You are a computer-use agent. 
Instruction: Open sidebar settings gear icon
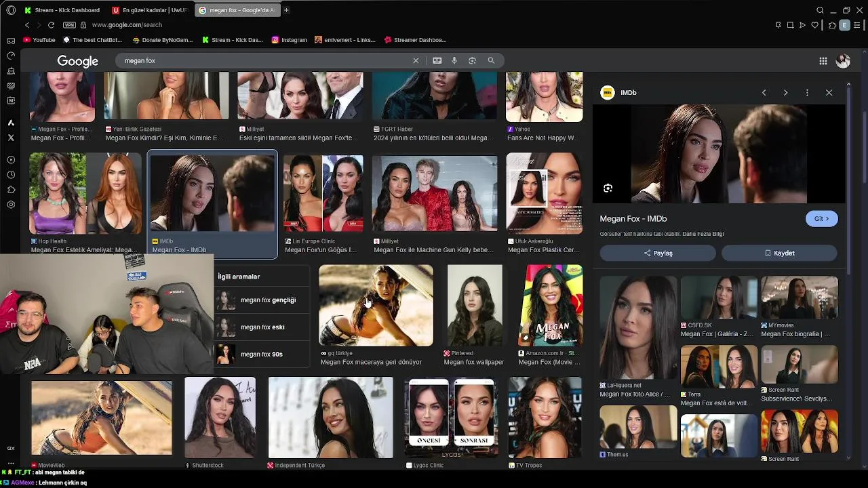point(11,205)
